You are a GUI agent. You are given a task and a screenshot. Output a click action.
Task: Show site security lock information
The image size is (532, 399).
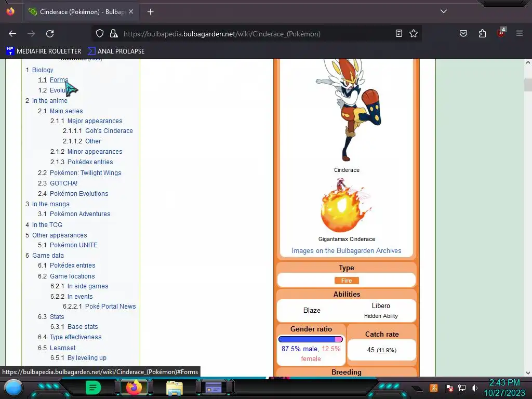(114, 34)
